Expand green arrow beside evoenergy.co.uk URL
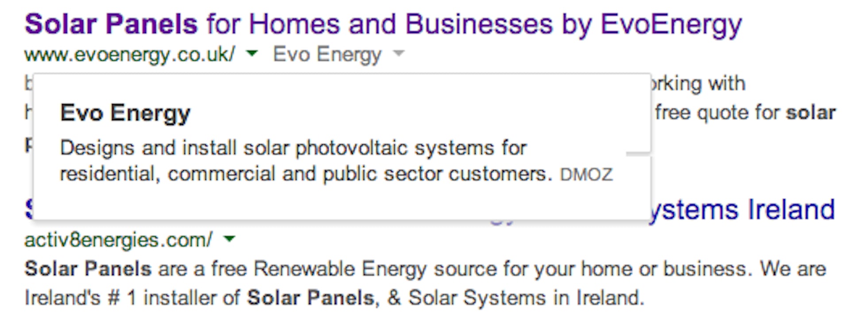868x334 pixels. tap(252, 54)
